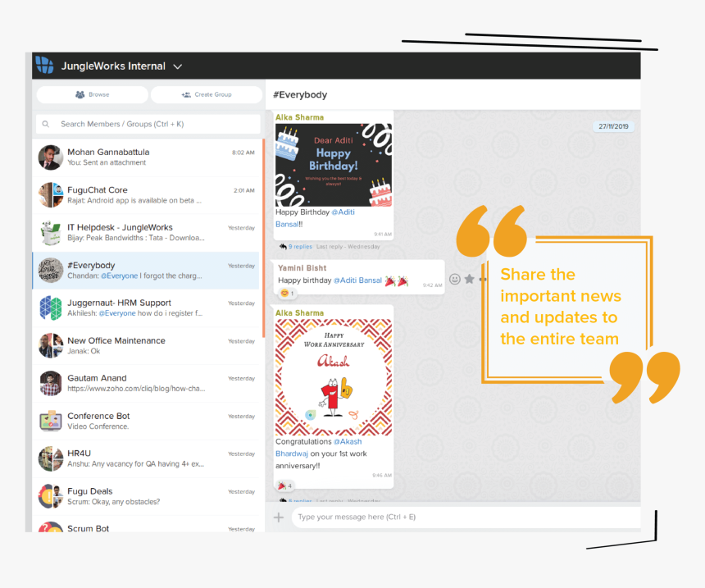Star Yamini Bisht's message

(x=470, y=280)
